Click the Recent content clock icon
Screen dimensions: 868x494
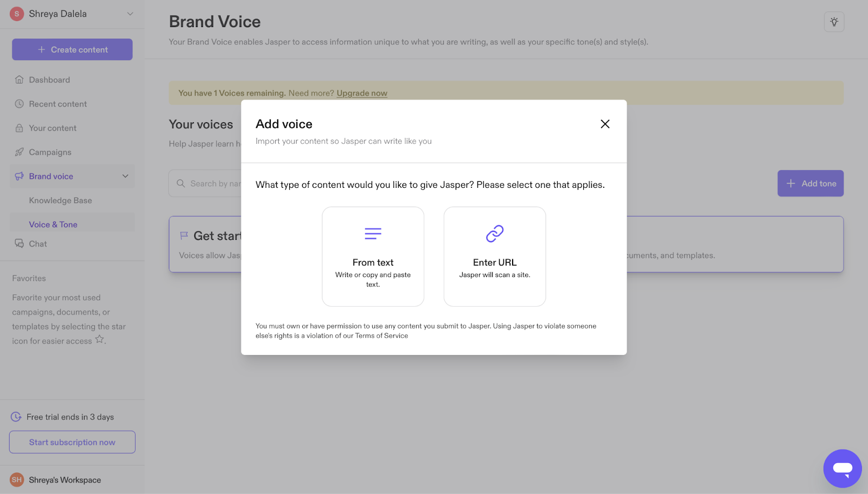[x=19, y=104]
